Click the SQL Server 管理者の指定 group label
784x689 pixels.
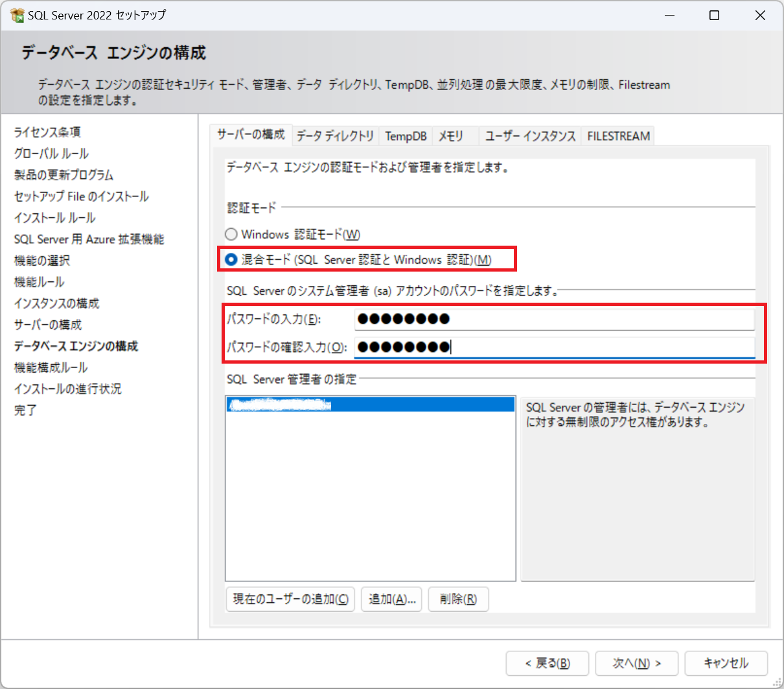tap(292, 379)
